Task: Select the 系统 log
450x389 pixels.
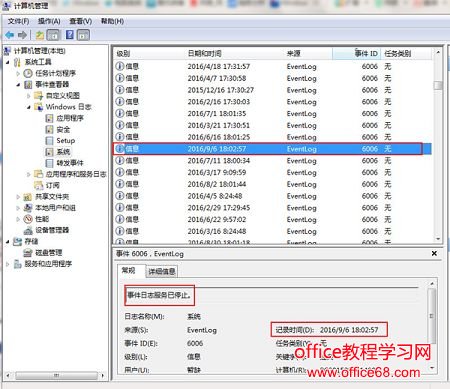Action: (x=63, y=152)
